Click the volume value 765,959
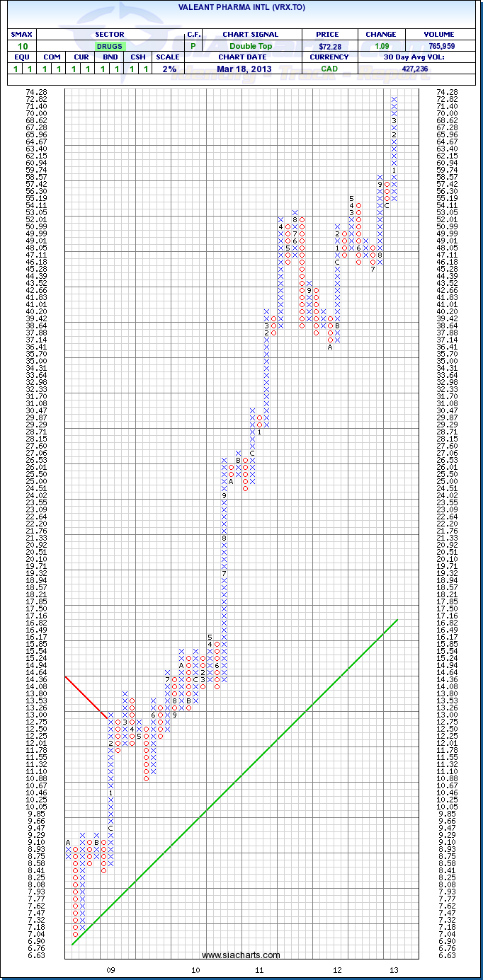 click(440, 45)
